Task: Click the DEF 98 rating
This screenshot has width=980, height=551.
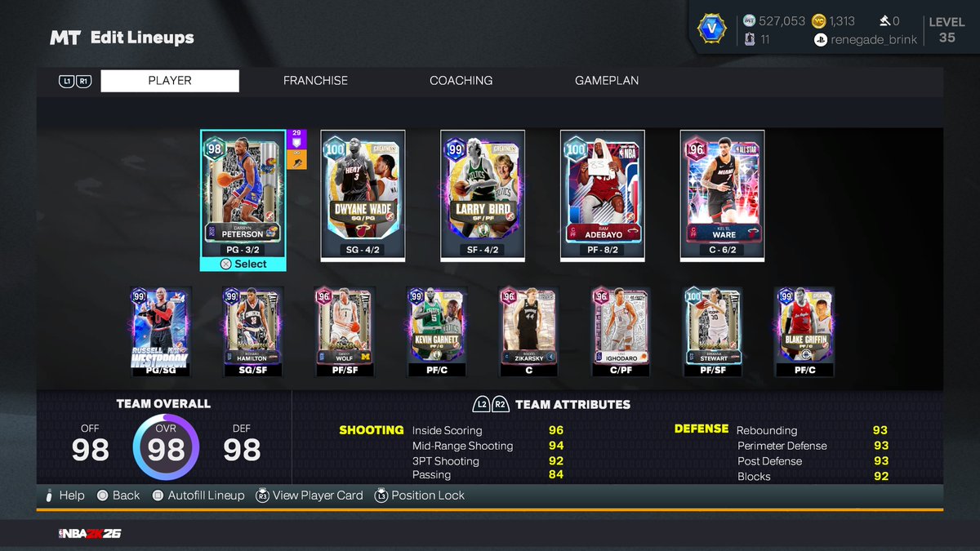Action: point(242,443)
